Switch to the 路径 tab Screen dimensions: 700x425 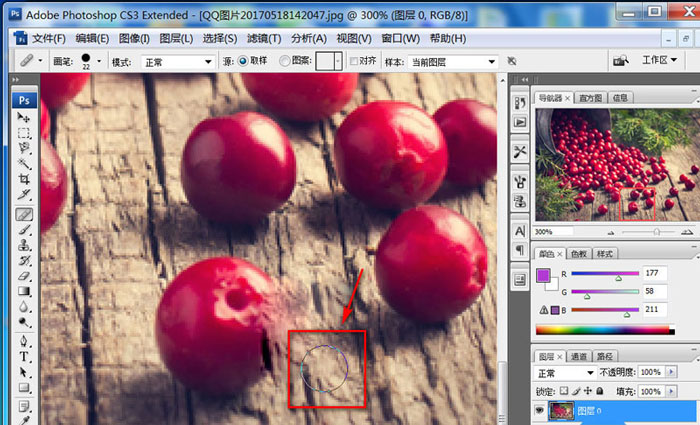(604, 356)
